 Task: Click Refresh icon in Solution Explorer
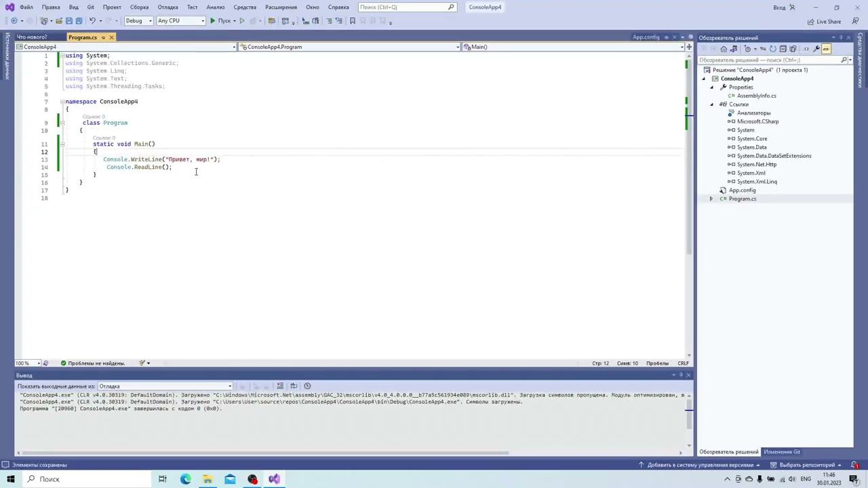tap(773, 49)
